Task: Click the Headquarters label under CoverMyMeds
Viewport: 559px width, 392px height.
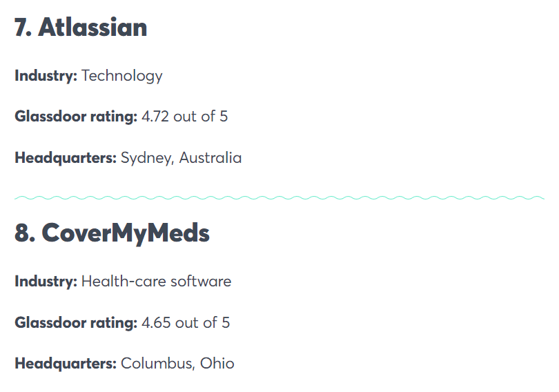Action: pyautogui.click(x=66, y=364)
